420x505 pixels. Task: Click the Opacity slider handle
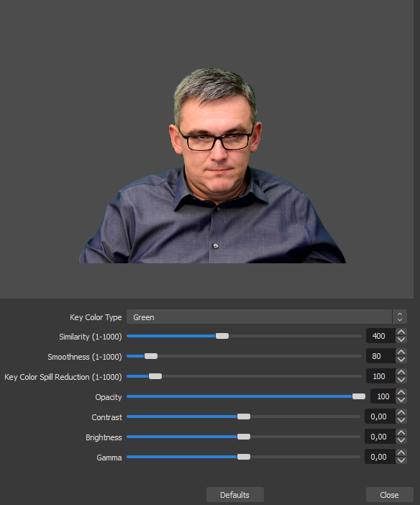point(359,396)
